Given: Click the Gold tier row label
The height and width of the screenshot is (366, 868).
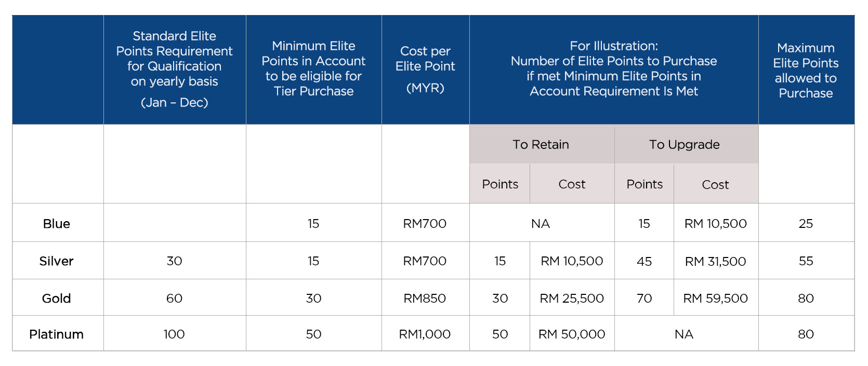Looking at the screenshot, I should (x=57, y=299).
